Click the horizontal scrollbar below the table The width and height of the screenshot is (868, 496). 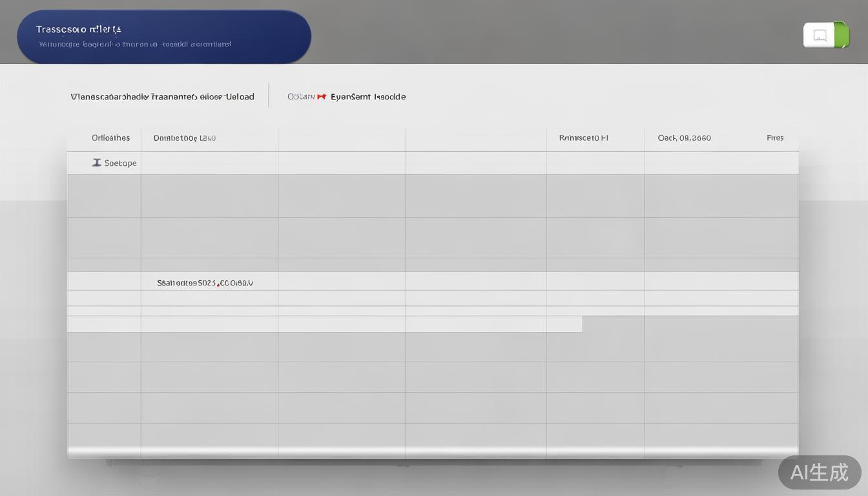tap(433, 451)
